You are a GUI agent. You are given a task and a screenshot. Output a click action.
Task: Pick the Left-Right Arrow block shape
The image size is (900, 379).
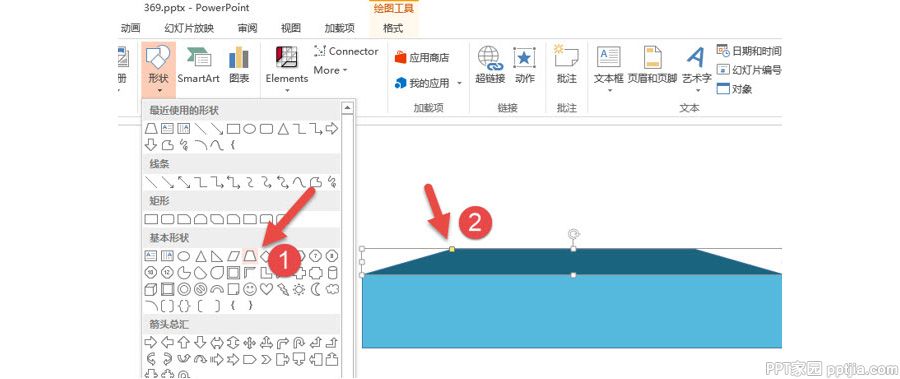(x=217, y=343)
